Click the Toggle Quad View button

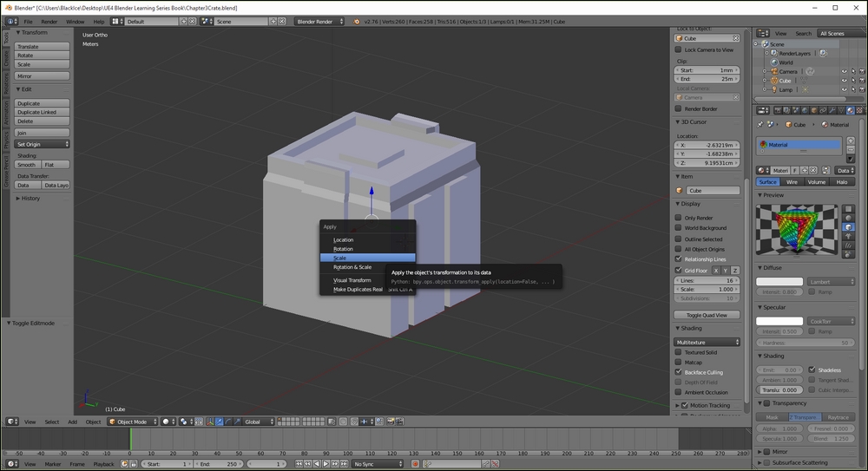[x=707, y=315]
